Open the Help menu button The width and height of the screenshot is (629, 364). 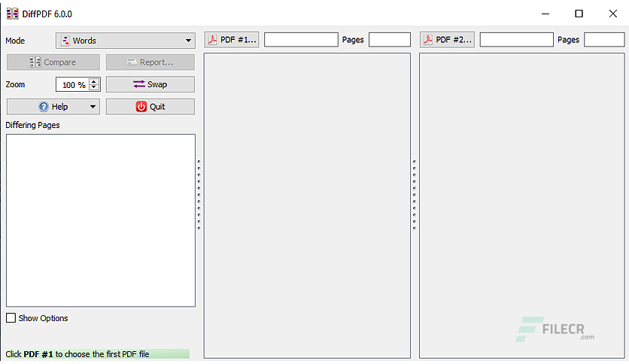pos(53,107)
